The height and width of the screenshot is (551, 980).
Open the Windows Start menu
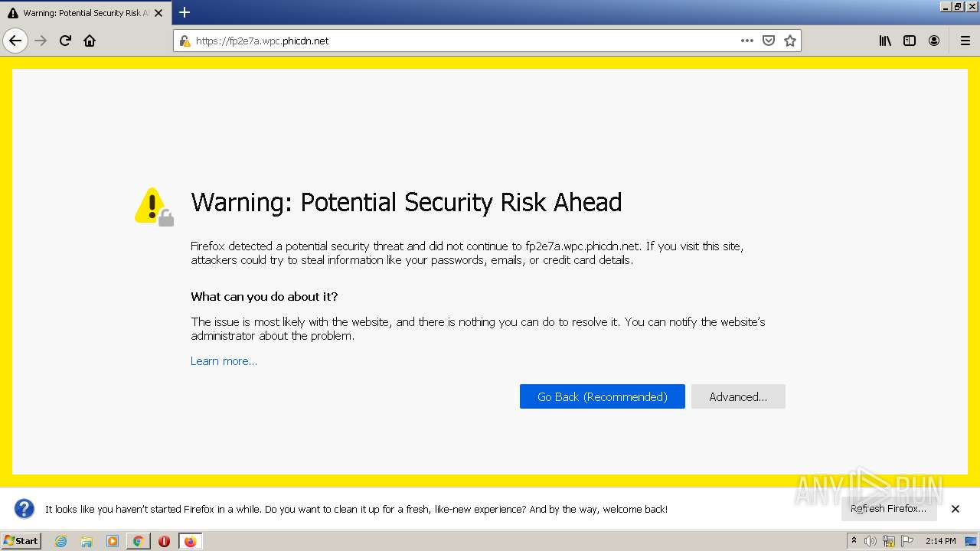[21, 541]
